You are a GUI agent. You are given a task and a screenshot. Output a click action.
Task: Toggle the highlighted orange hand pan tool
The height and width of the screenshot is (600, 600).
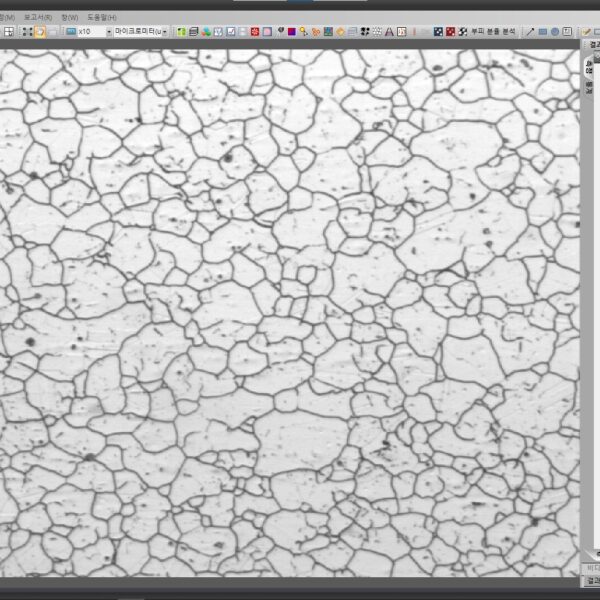(40, 32)
